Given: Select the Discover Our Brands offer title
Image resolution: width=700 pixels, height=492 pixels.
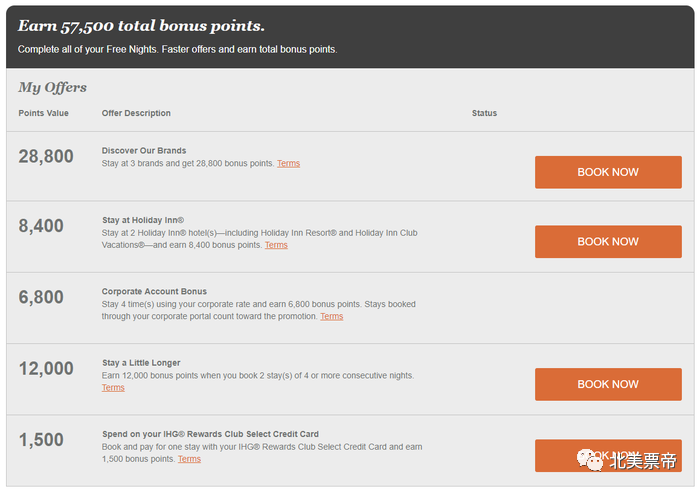Looking at the screenshot, I should 144,150.
